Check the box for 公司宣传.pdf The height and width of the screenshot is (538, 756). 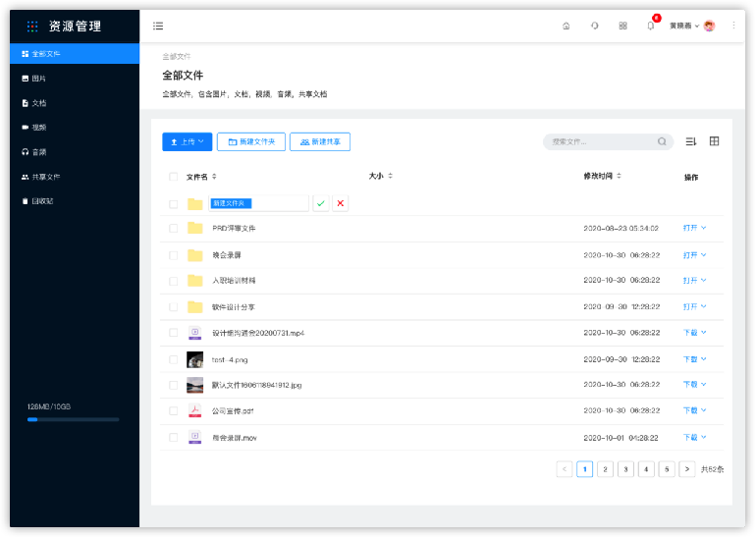[x=173, y=410]
